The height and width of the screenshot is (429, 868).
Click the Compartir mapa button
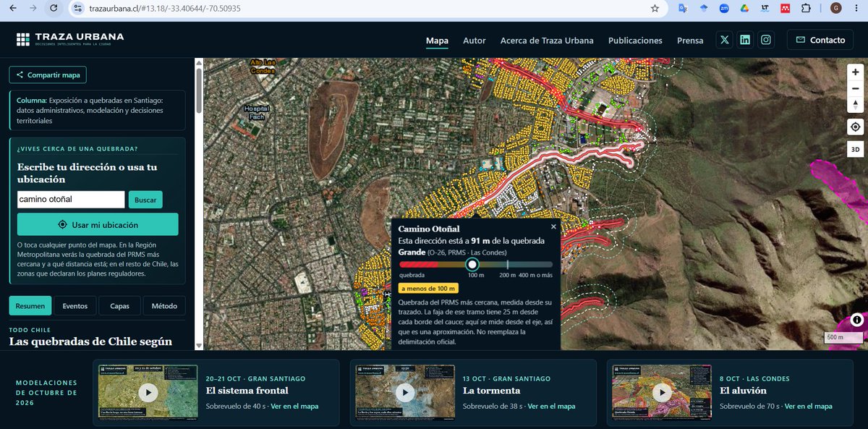(48, 75)
